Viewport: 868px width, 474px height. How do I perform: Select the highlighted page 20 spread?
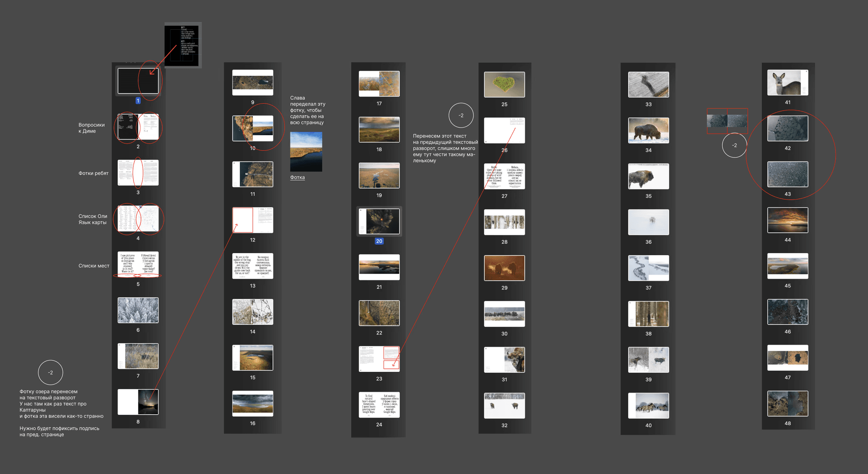pos(379,221)
